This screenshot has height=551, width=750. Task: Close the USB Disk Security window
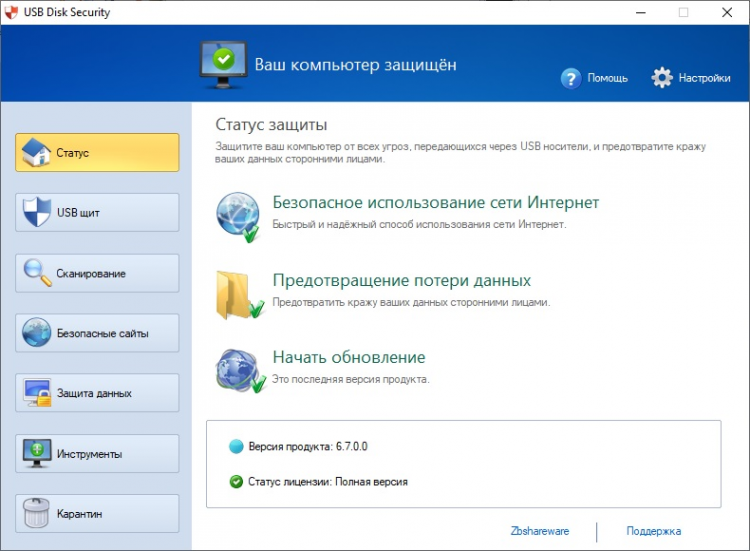727,12
